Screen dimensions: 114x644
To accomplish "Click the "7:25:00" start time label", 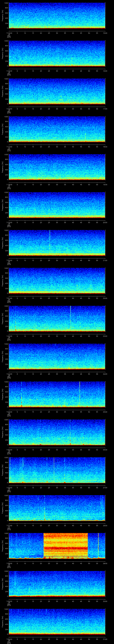I will pos(9,450).
